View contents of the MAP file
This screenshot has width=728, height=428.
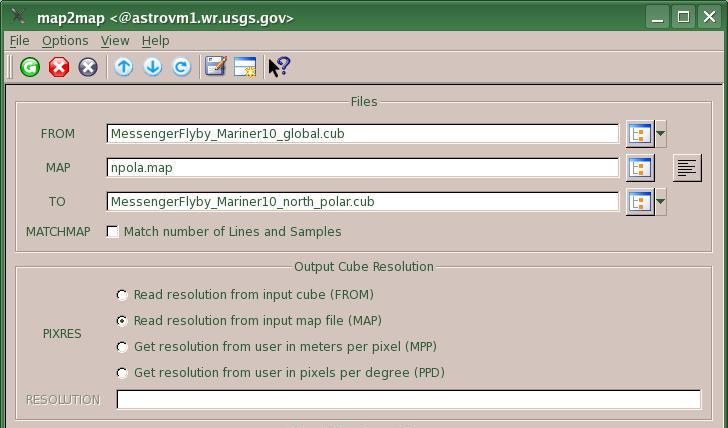point(687,167)
